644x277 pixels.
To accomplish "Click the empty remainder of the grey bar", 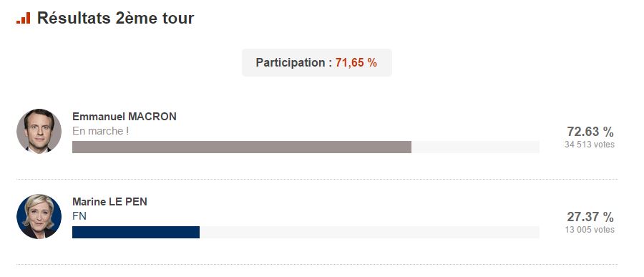I will point(476,147).
